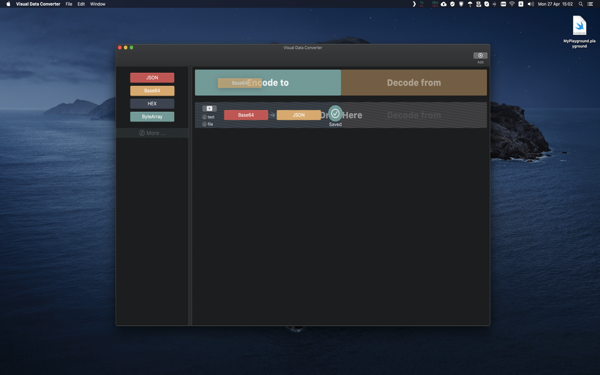This screenshot has height=375, width=600.
Task: Click the green zoom window button
Action: (x=132, y=47)
